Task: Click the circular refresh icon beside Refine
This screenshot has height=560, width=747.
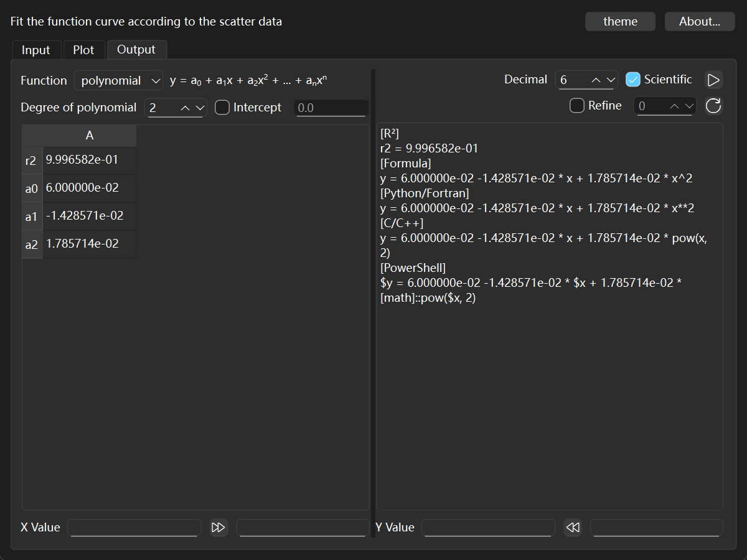Action: (x=713, y=106)
